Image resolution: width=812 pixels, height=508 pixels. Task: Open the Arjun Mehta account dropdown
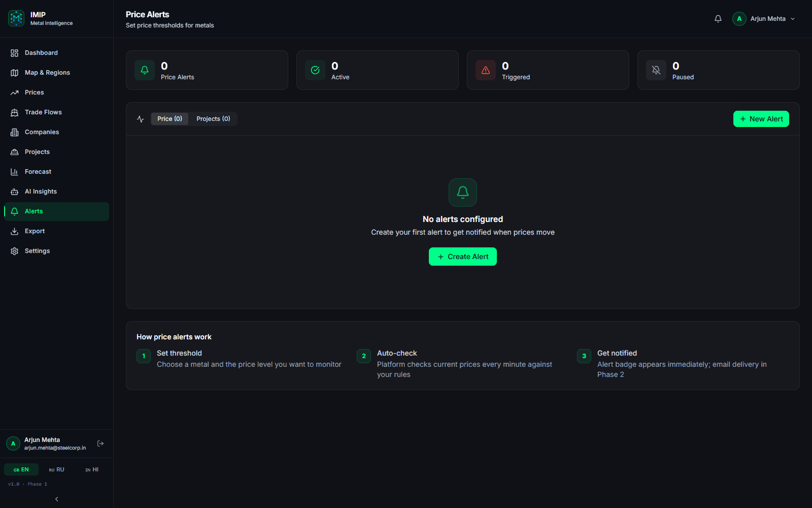pyautogui.click(x=764, y=19)
